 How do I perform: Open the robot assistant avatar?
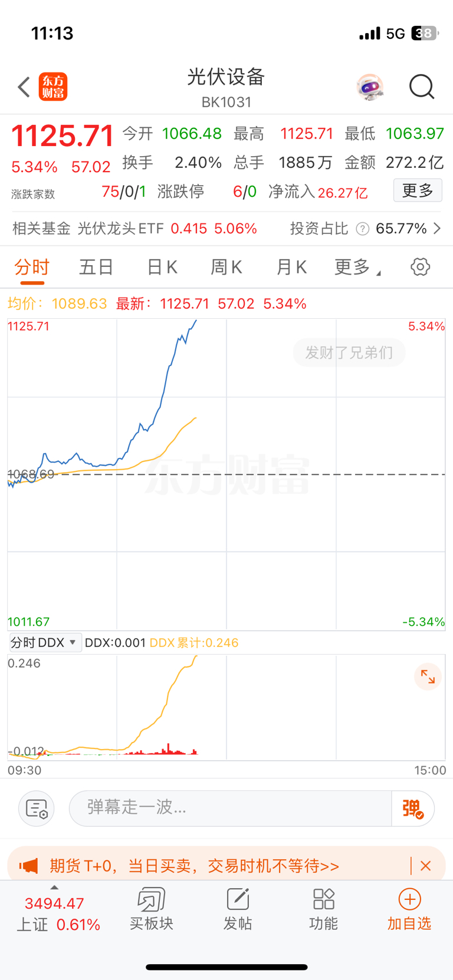click(x=370, y=87)
